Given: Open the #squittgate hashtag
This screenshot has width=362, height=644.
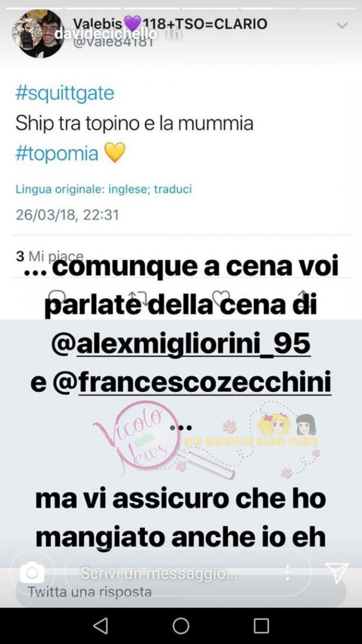Looking at the screenshot, I should pos(65,92).
